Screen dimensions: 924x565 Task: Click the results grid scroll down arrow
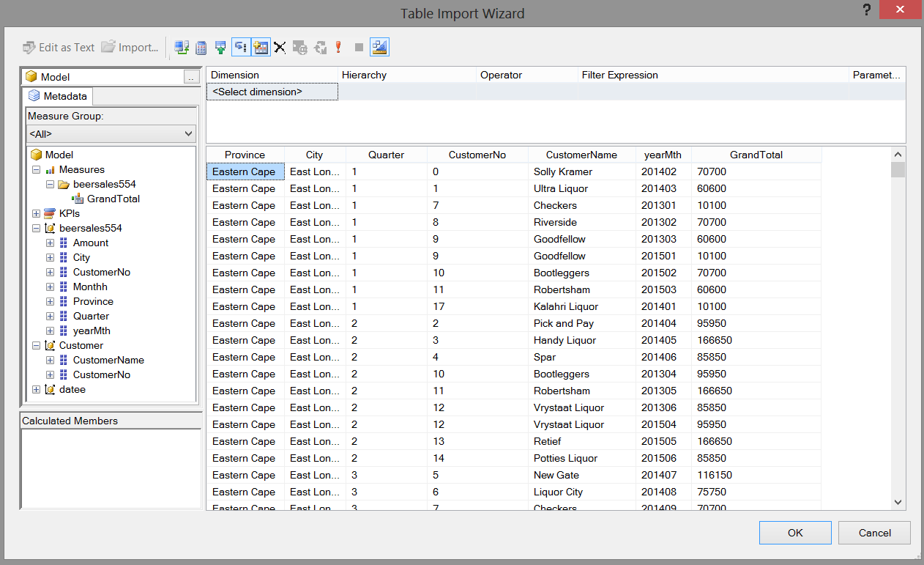(898, 502)
